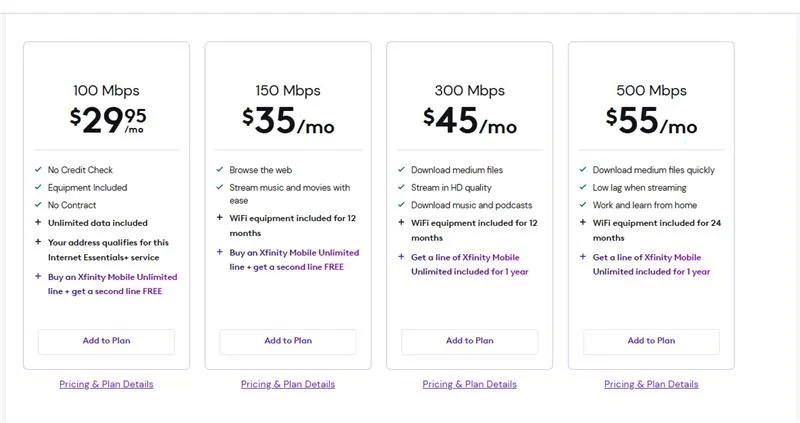Click the checkmark next to Equipment Included
Viewport: 800px width, 423px height.
coord(38,187)
